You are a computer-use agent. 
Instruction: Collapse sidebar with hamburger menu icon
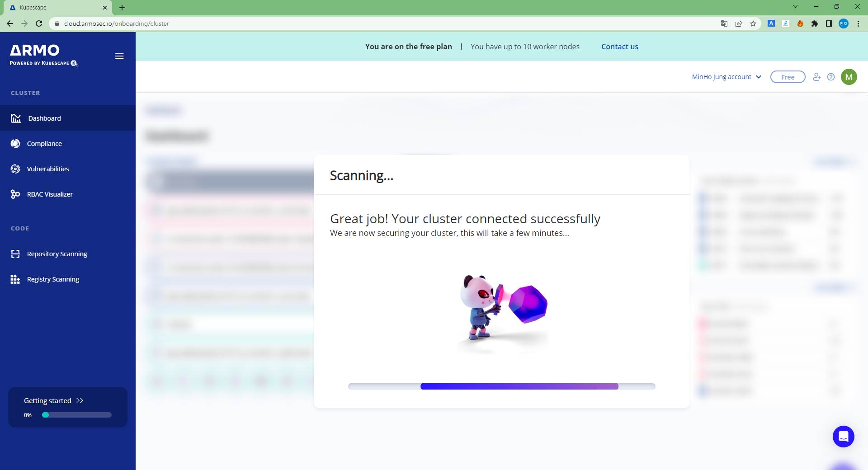click(x=119, y=56)
